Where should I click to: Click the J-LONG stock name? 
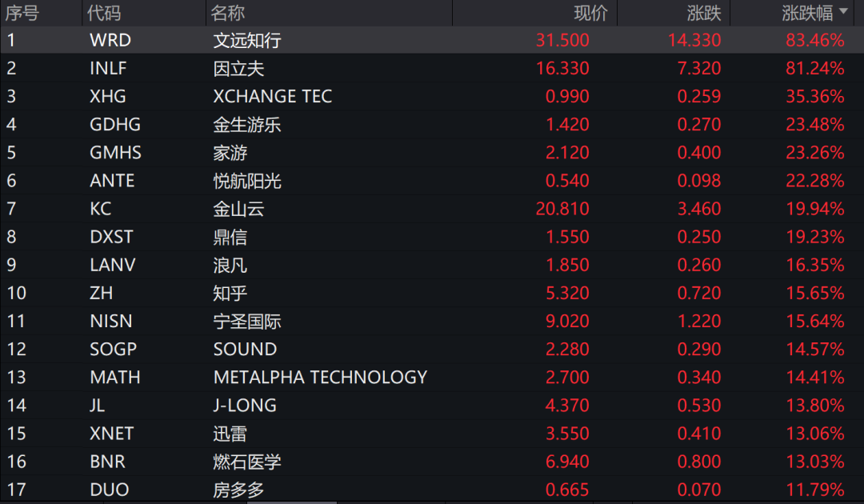pyautogui.click(x=245, y=406)
